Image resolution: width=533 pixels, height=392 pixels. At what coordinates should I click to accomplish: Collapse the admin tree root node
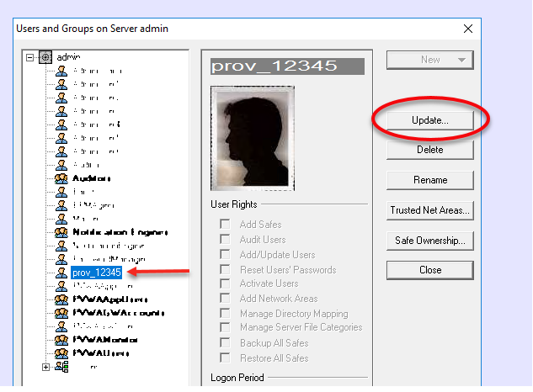tap(30, 57)
